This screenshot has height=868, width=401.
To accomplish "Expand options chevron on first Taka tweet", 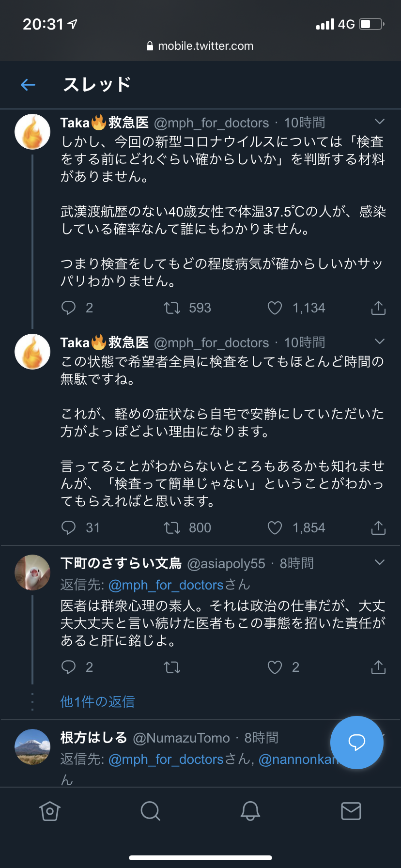I will click(x=380, y=122).
